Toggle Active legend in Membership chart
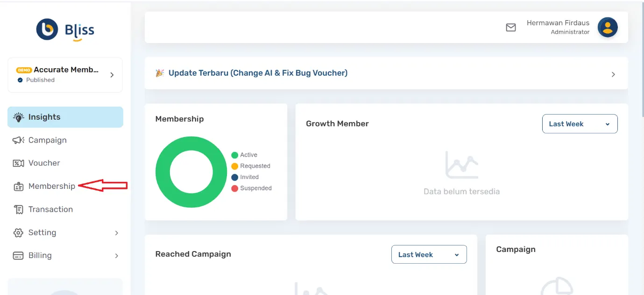Image resolution: width=644 pixels, height=295 pixels. (244, 155)
